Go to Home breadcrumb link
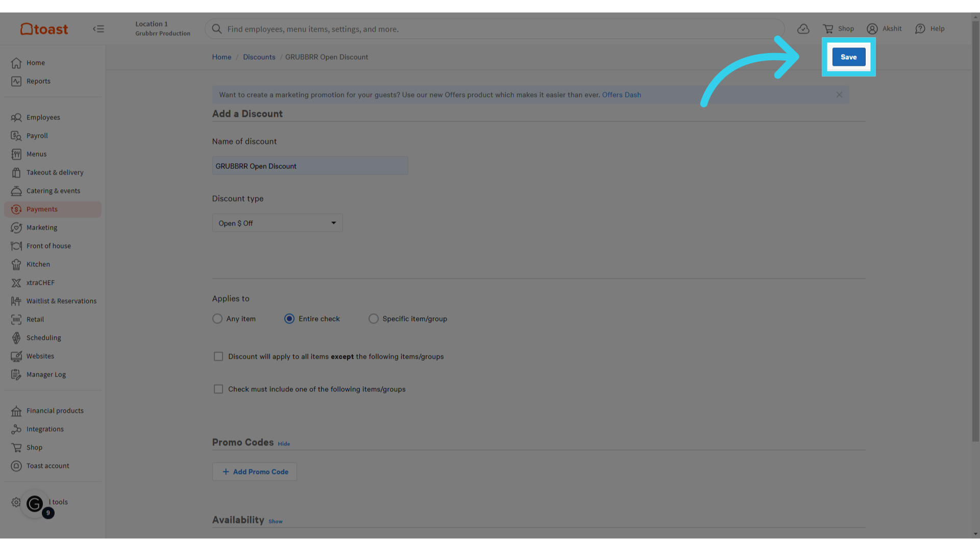The width and height of the screenshot is (980, 551). pos(222,57)
